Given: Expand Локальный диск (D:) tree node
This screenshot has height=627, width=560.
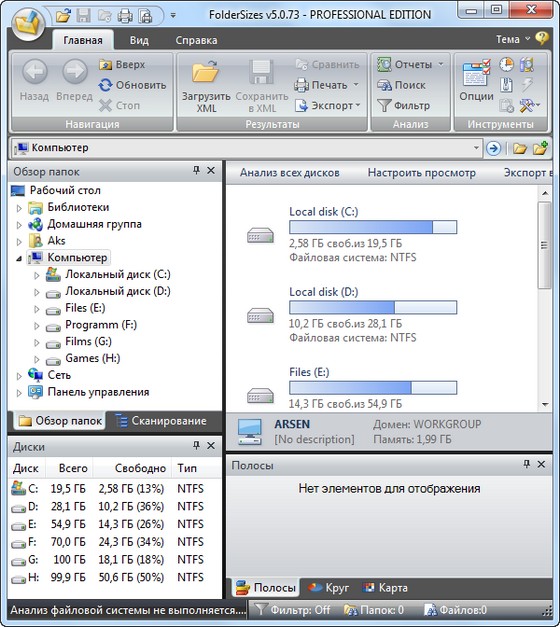Looking at the screenshot, I should tap(37, 292).
